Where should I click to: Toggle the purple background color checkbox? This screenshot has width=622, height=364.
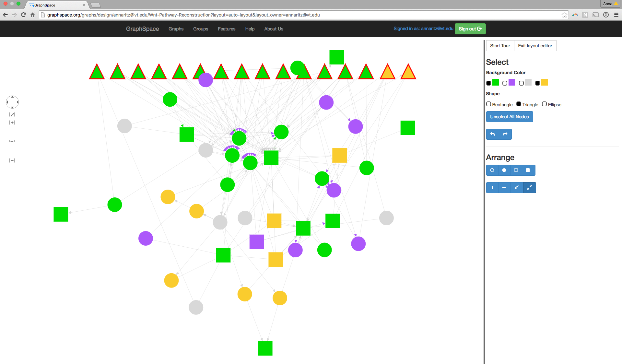point(505,83)
